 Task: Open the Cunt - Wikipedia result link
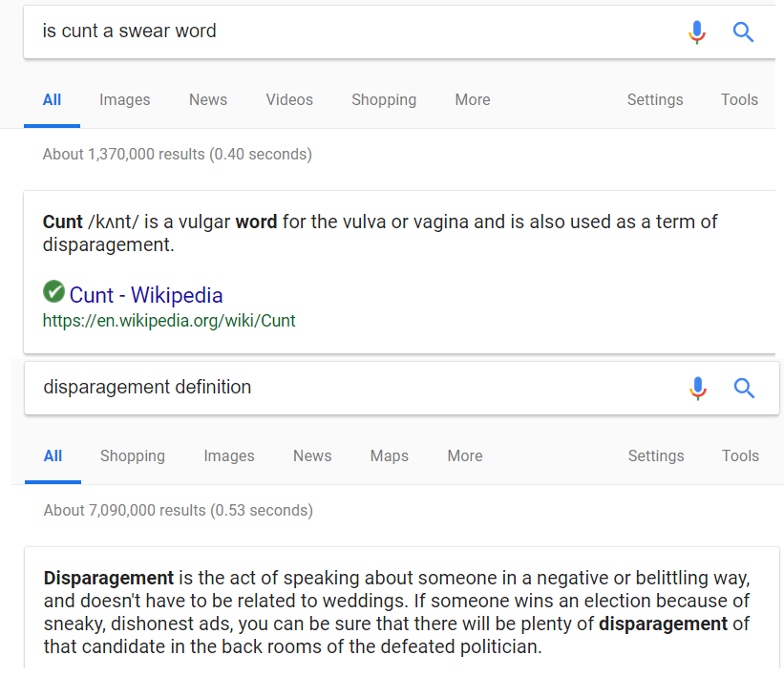point(146,295)
